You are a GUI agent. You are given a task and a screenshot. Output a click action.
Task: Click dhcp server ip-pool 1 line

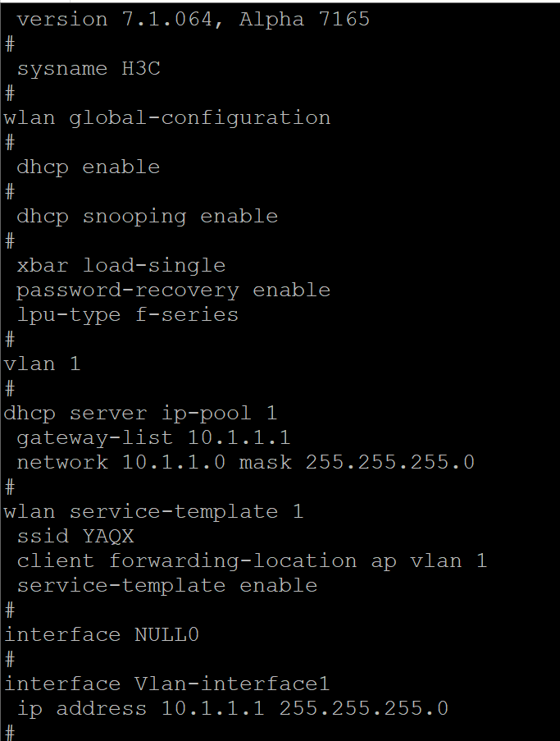[x=141, y=413]
